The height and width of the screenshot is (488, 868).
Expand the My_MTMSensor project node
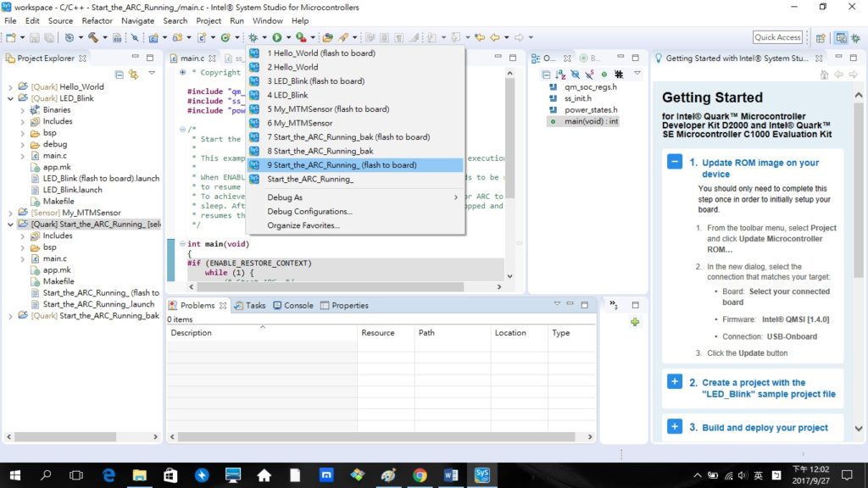tap(10, 213)
